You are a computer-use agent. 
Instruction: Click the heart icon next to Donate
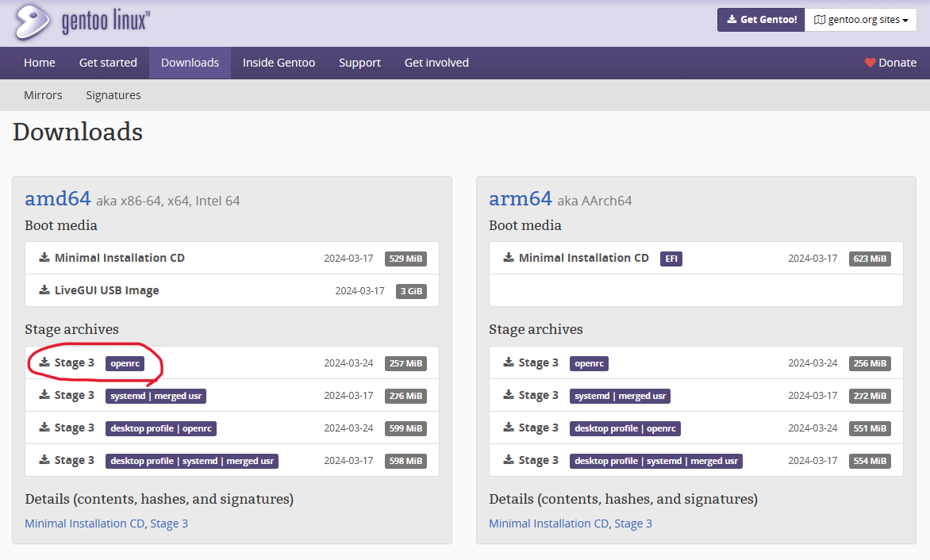(x=870, y=63)
